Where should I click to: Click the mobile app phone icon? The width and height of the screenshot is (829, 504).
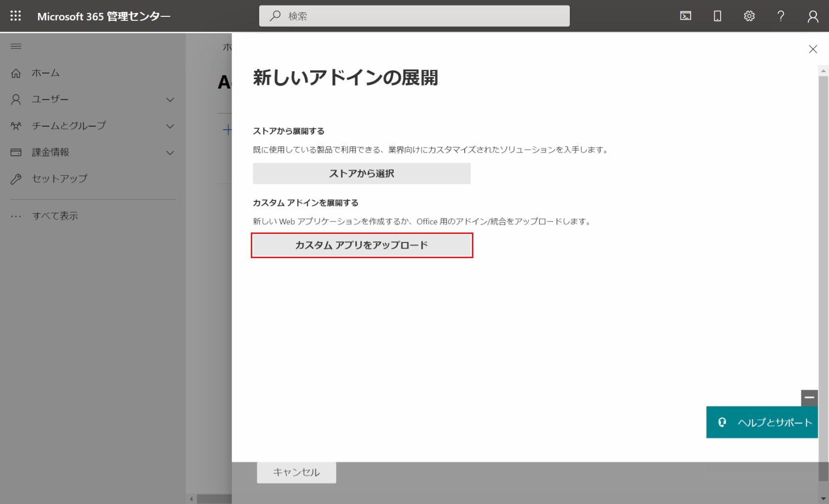pos(717,16)
